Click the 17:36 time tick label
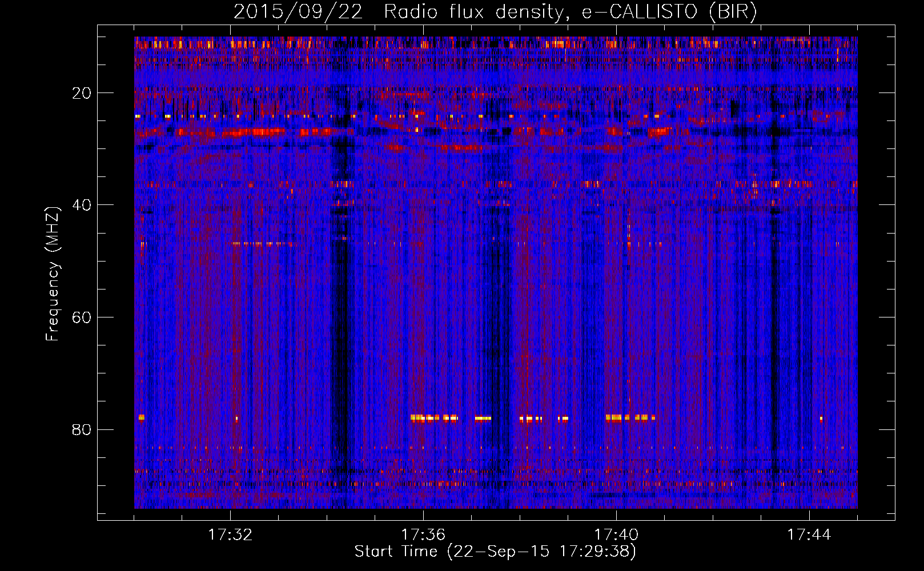 click(x=423, y=535)
